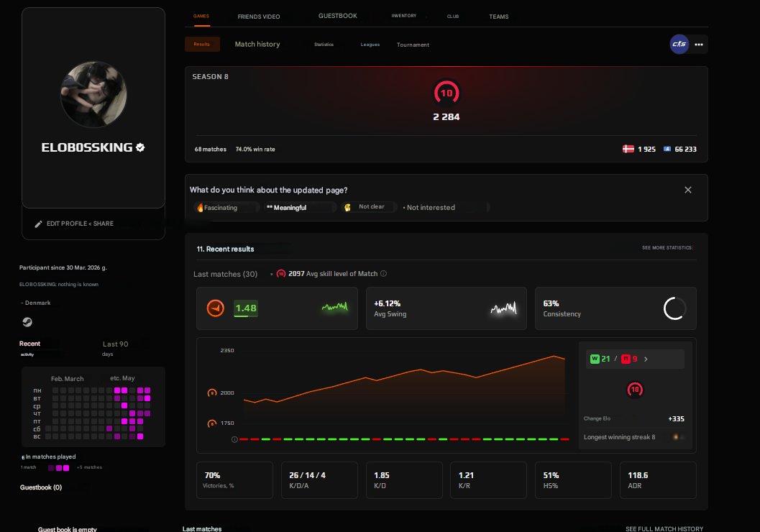Choose the Fascinating feedback option

tap(225, 207)
